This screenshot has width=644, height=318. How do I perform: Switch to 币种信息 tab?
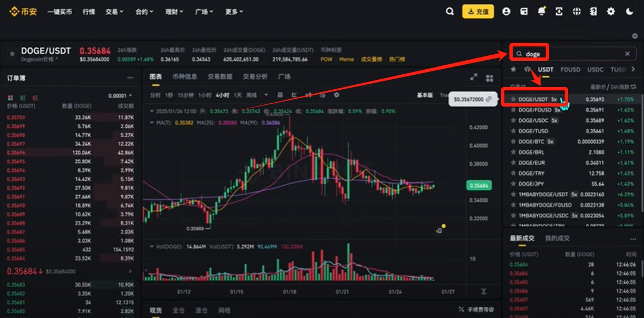(184, 76)
